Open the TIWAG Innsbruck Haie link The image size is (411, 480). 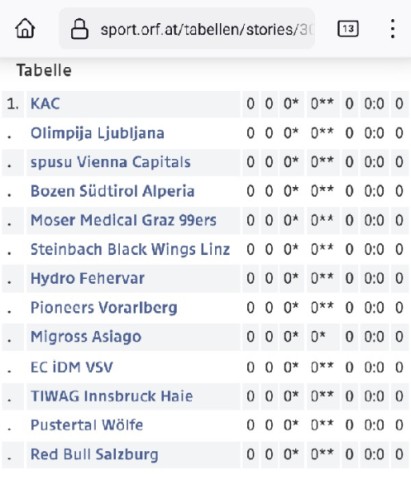pyautogui.click(x=112, y=396)
